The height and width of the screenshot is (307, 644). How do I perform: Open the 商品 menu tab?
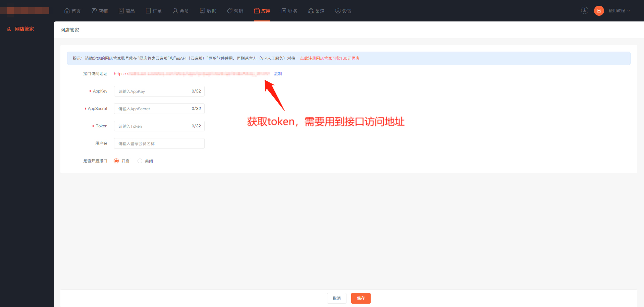127,11
